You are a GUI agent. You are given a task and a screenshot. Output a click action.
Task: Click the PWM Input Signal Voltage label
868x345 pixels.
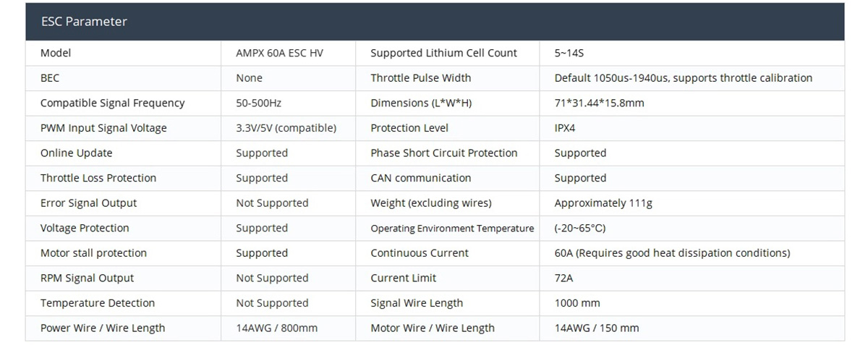(103, 128)
